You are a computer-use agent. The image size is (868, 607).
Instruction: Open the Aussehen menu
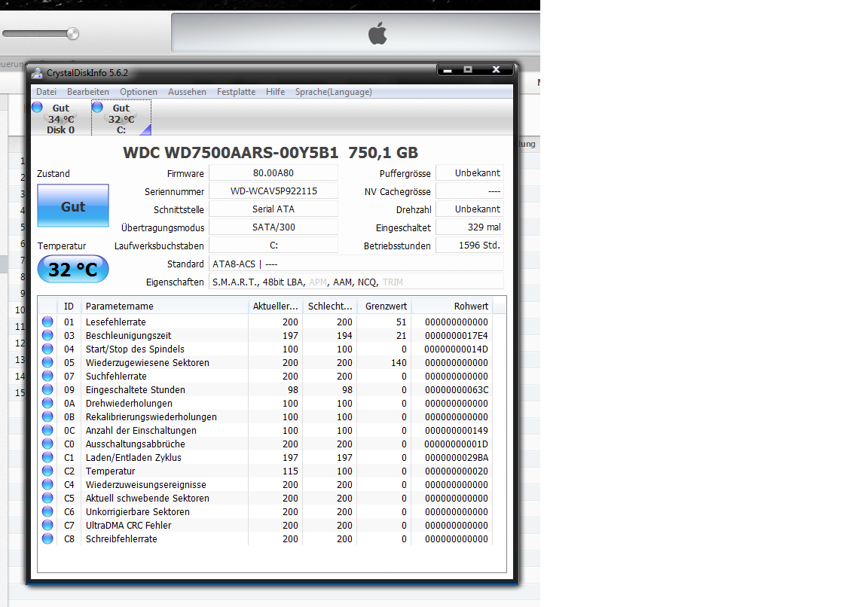coord(187,92)
